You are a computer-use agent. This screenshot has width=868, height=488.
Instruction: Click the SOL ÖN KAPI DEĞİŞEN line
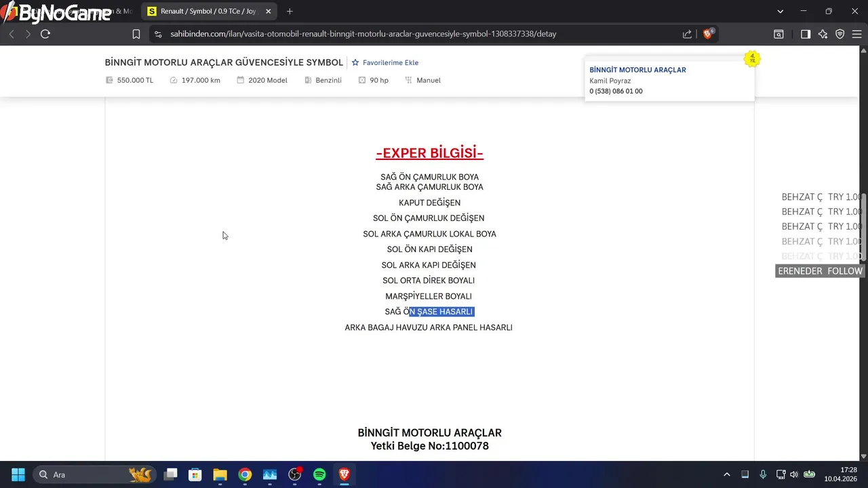click(429, 249)
